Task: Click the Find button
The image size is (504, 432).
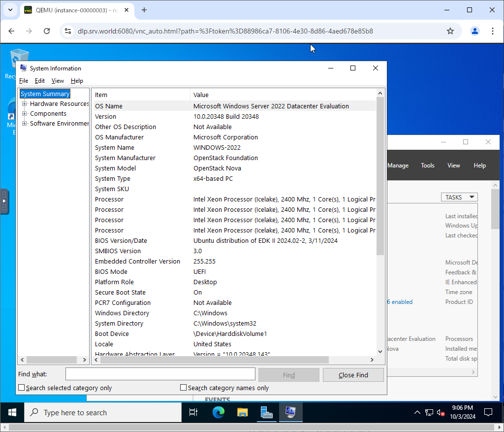Action: pyautogui.click(x=288, y=375)
